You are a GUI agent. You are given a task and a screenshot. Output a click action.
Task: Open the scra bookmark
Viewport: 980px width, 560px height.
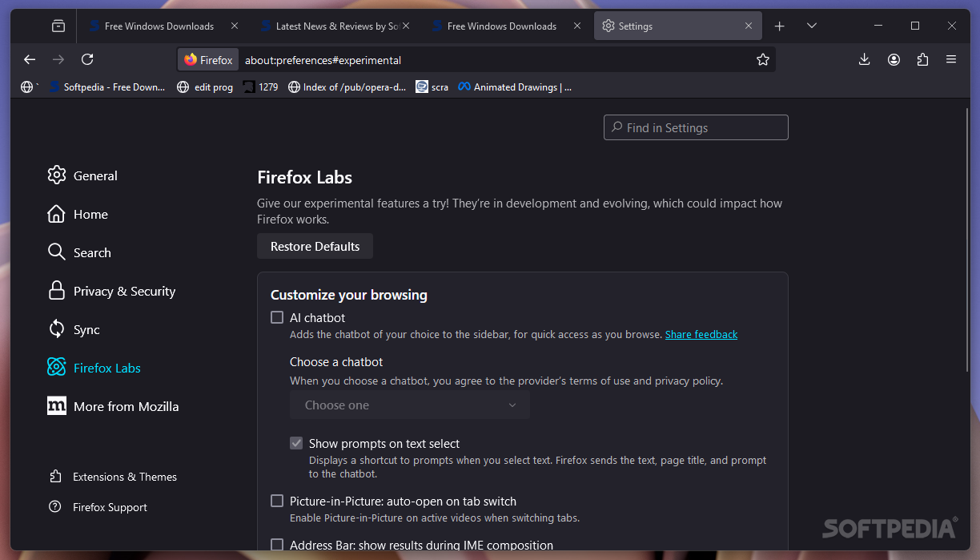coord(432,87)
